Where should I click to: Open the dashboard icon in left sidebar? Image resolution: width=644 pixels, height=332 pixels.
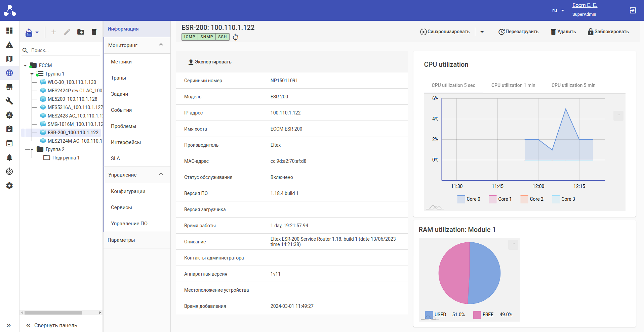[9, 31]
